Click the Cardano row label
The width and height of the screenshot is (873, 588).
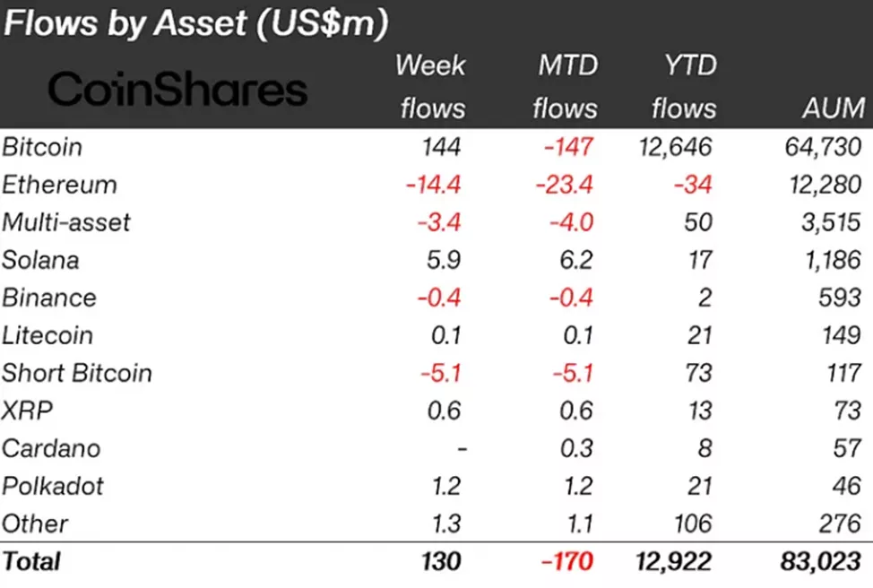pos(51,448)
